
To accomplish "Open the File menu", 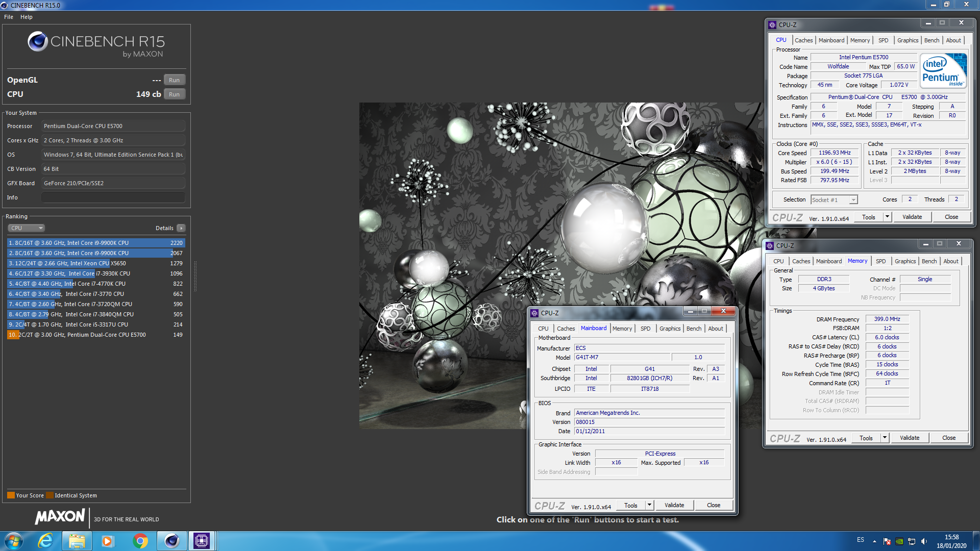I will 9,17.
